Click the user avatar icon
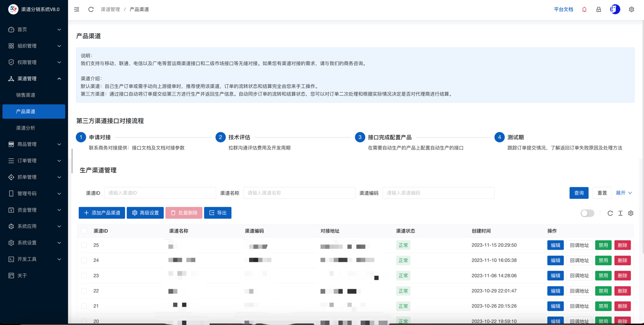 615,9
